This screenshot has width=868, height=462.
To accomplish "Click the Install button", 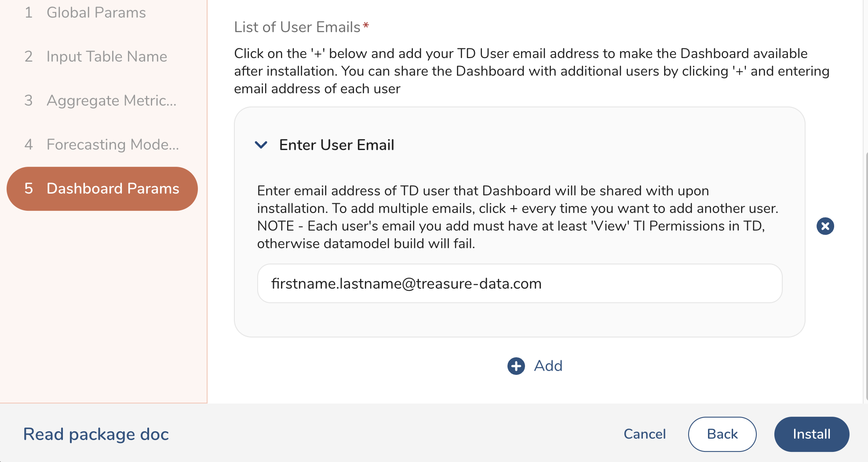I will [811, 434].
